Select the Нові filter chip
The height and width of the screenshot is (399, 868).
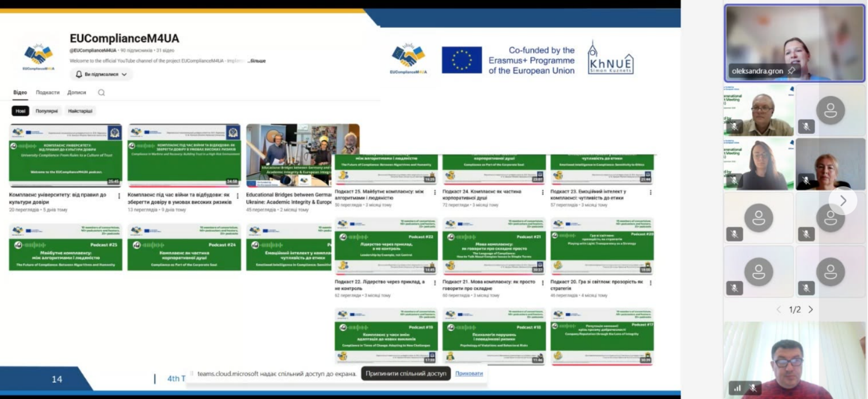tap(21, 111)
